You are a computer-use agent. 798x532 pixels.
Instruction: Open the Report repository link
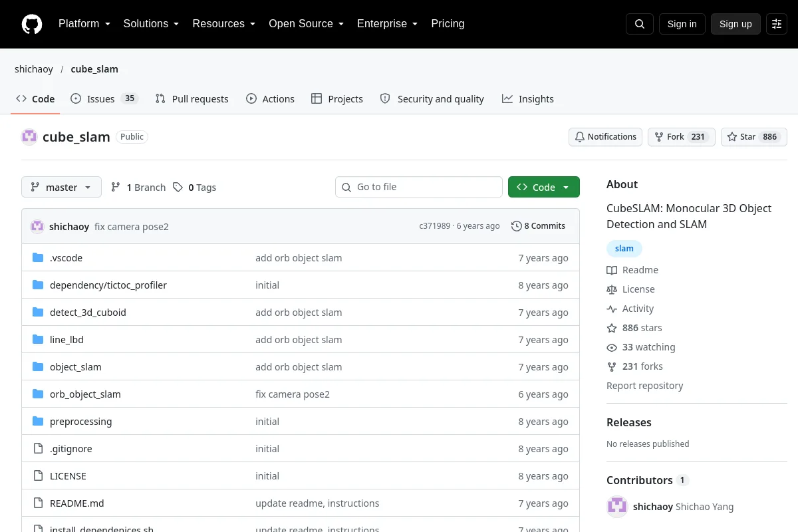point(644,386)
